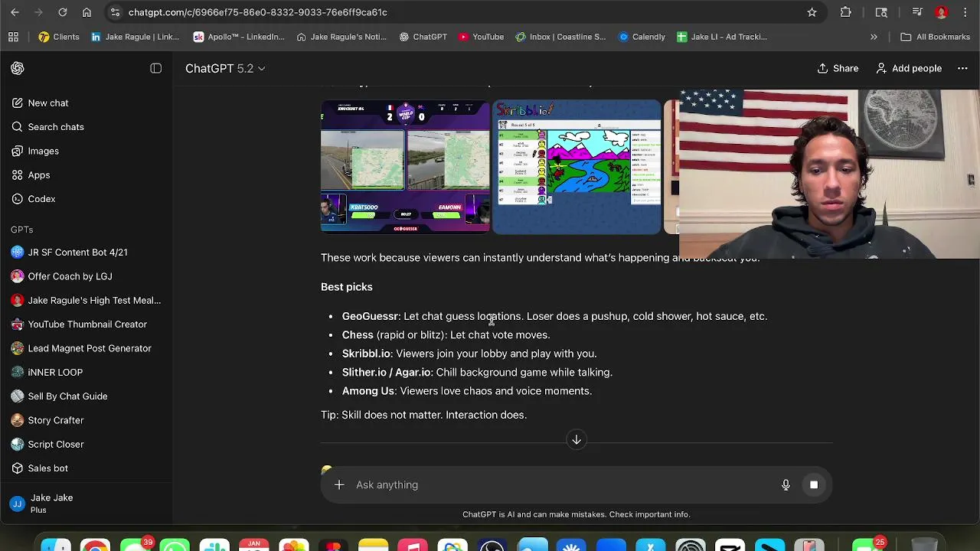Open Google Chrome in the Dock
Image resolution: width=980 pixels, height=551 pixels.
pos(95,545)
